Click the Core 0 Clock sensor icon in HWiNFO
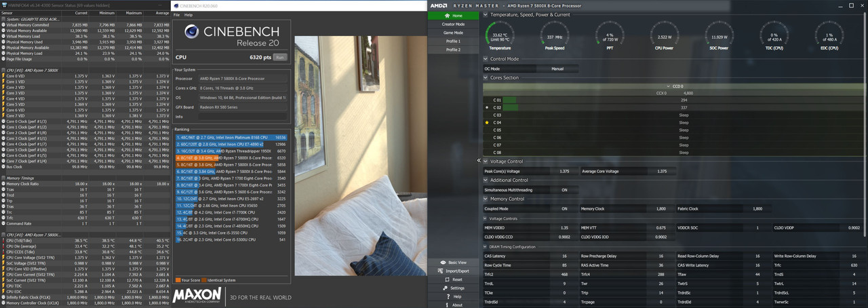Screen dimensions: 868x308 (x=3, y=121)
